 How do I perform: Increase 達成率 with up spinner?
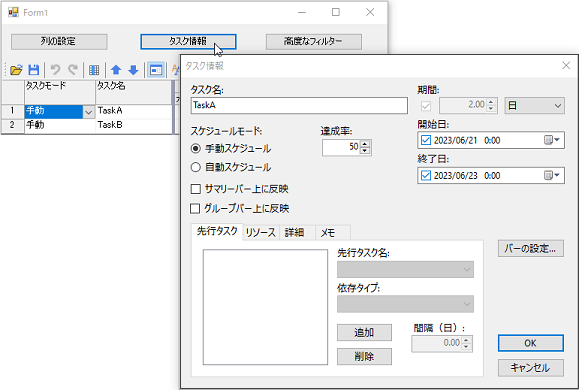pyautogui.click(x=365, y=144)
